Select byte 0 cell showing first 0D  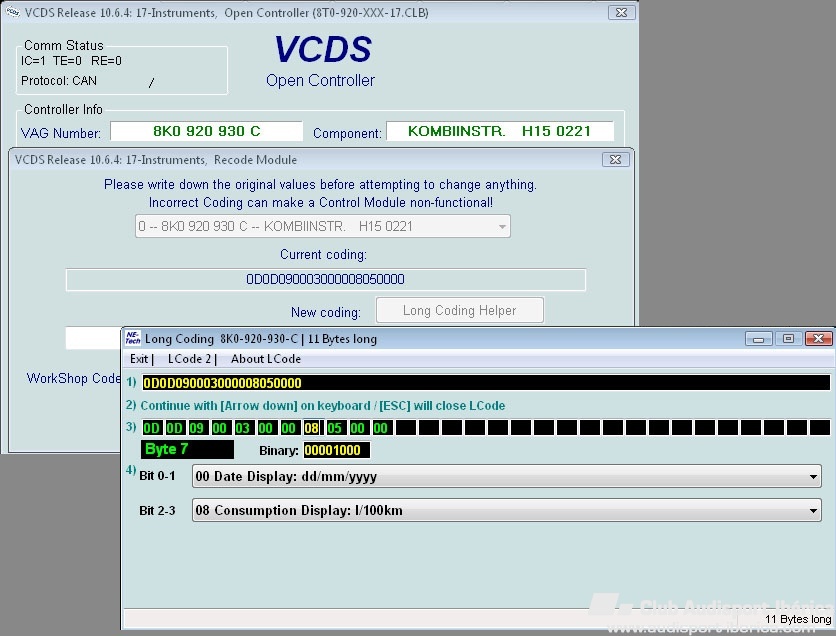click(x=152, y=428)
